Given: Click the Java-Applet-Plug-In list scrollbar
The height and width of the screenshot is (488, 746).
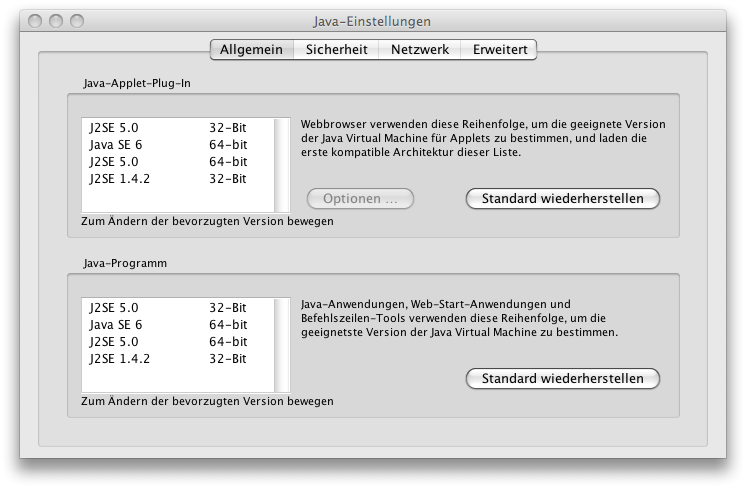Looking at the screenshot, I should [x=283, y=164].
